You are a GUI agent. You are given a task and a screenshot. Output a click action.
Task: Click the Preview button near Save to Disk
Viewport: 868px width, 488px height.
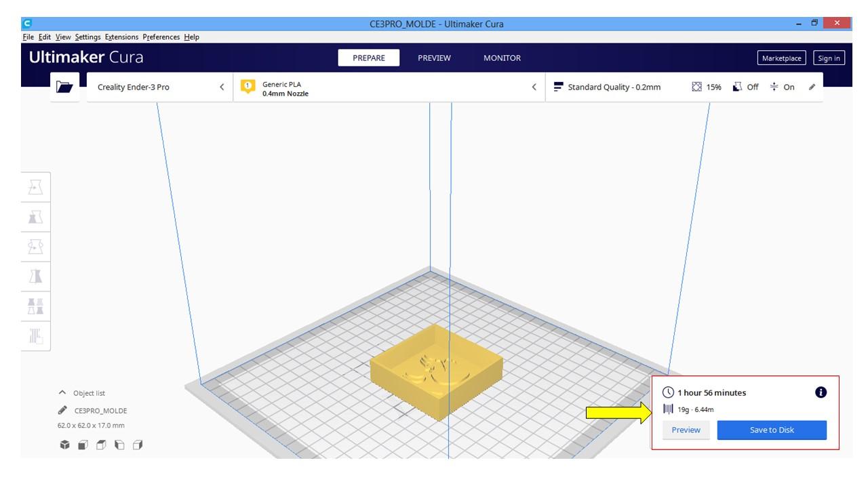(686, 430)
